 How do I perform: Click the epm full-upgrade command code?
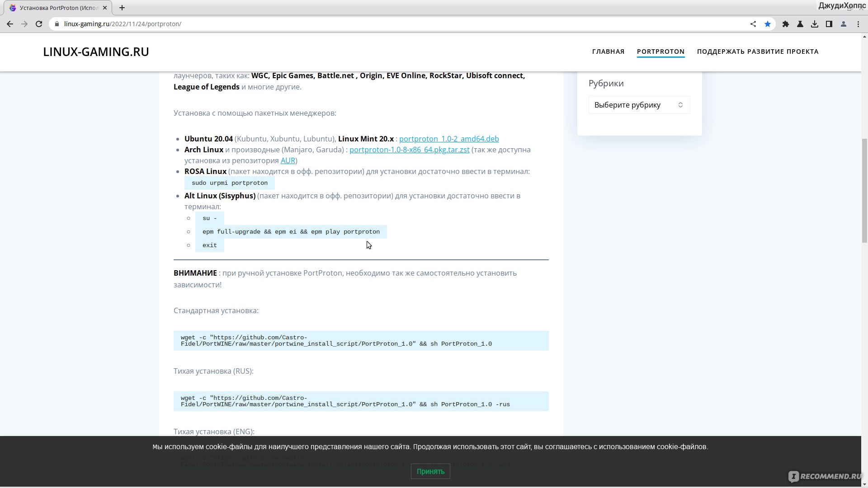[x=291, y=232]
